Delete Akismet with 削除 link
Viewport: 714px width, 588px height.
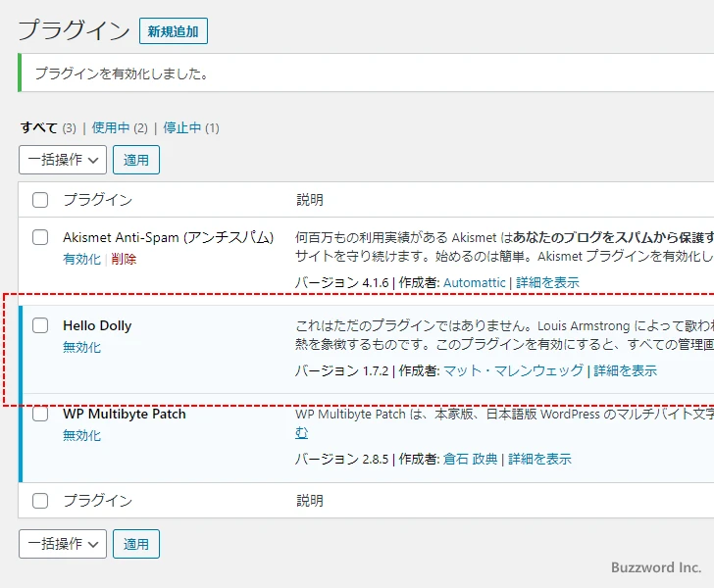[x=124, y=259]
